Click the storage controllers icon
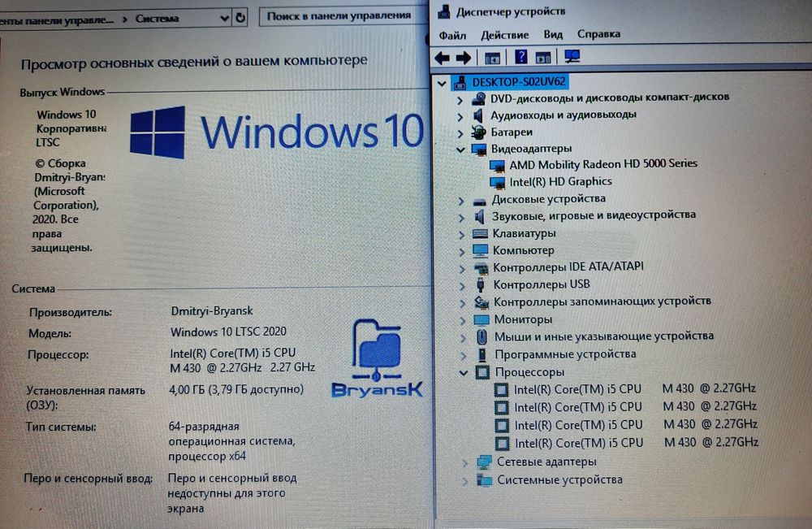Viewport: 812px width, 529px height. [482, 302]
